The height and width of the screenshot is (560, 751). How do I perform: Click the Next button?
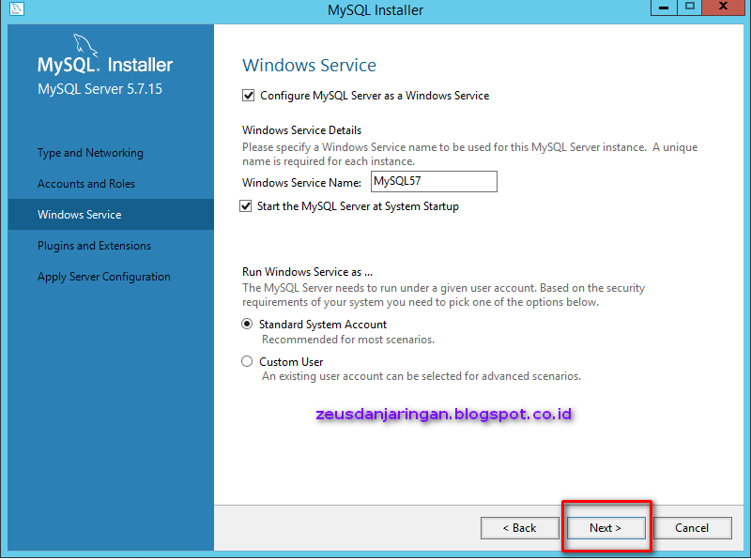605,528
